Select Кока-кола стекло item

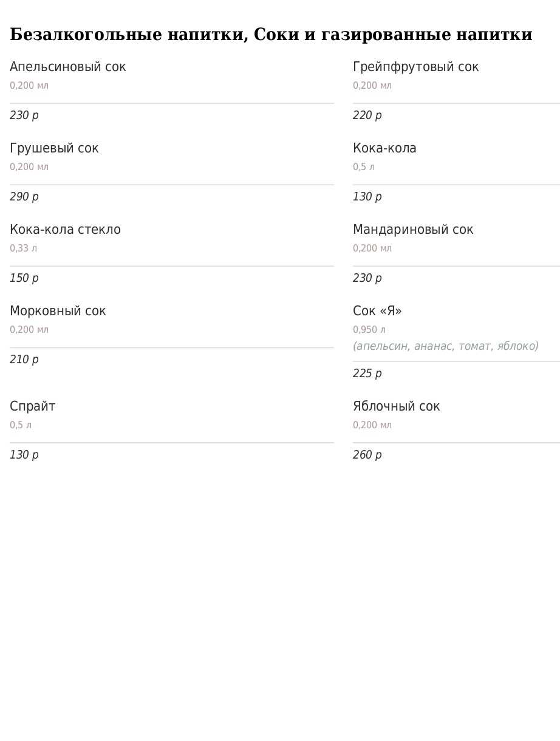point(65,230)
